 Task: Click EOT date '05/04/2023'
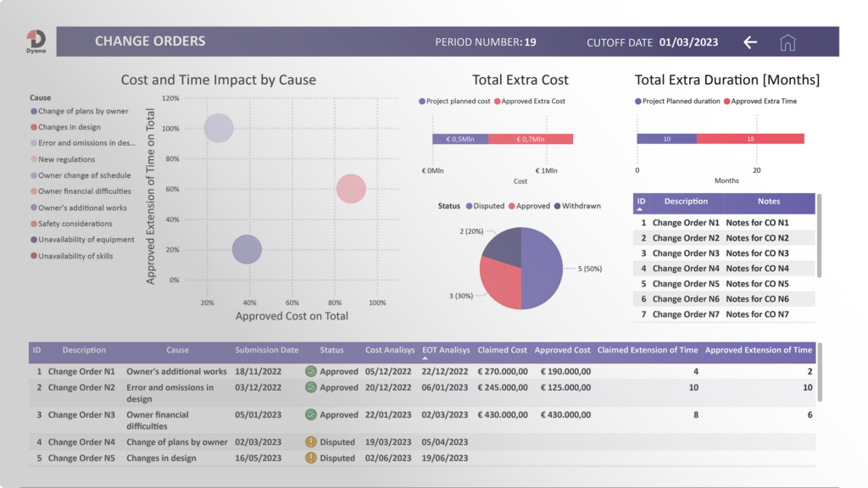click(444, 441)
